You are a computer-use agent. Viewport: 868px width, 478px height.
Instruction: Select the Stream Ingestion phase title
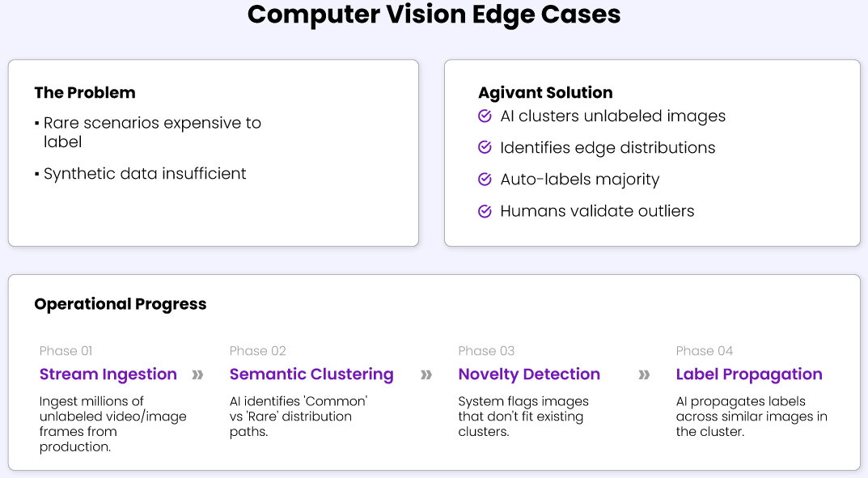point(108,374)
